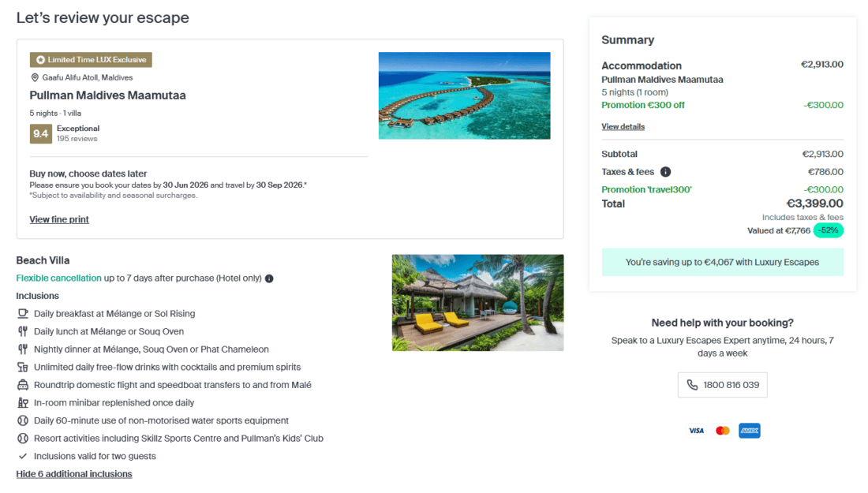Click the Limited Time LUX Exclusive badge
The width and height of the screenshot is (868, 493).
tap(91, 60)
